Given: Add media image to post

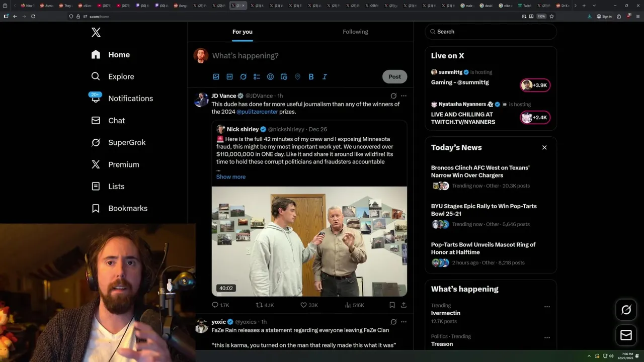Looking at the screenshot, I should pyautogui.click(x=216, y=77).
